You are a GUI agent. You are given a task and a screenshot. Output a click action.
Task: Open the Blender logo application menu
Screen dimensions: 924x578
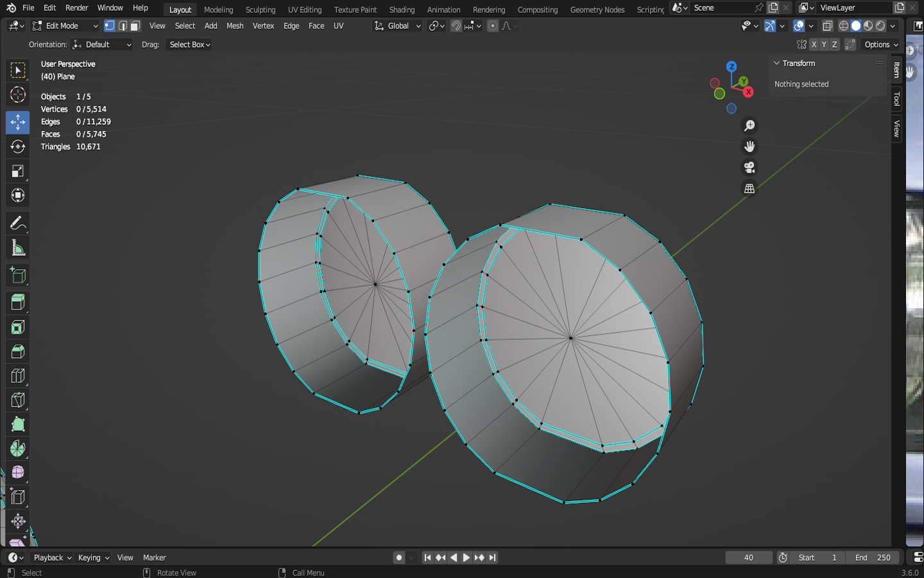click(x=11, y=8)
